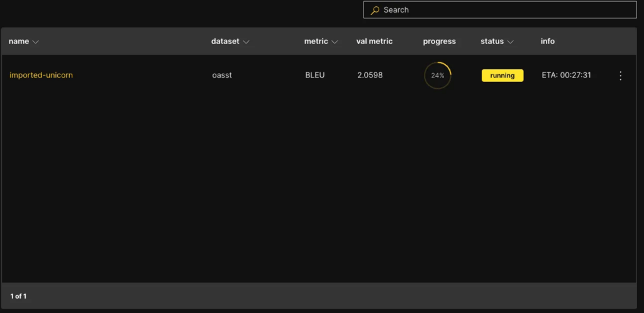
Task: Click the info column header
Action: [547, 42]
